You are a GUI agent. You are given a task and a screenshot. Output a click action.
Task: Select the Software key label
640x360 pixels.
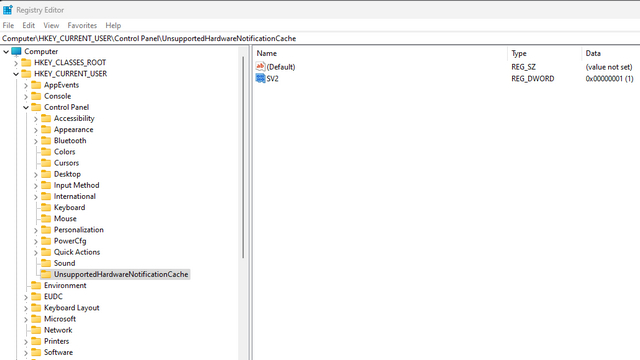tap(58, 352)
